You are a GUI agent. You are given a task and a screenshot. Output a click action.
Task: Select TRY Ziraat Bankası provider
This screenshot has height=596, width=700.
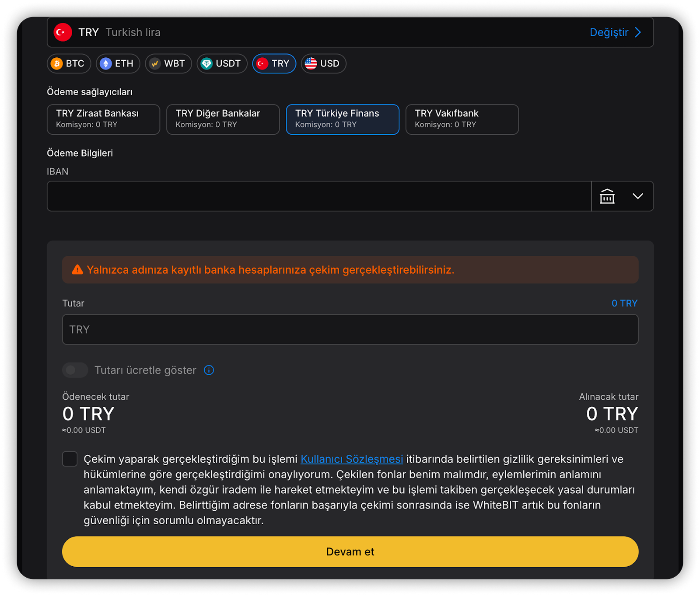[103, 119]
